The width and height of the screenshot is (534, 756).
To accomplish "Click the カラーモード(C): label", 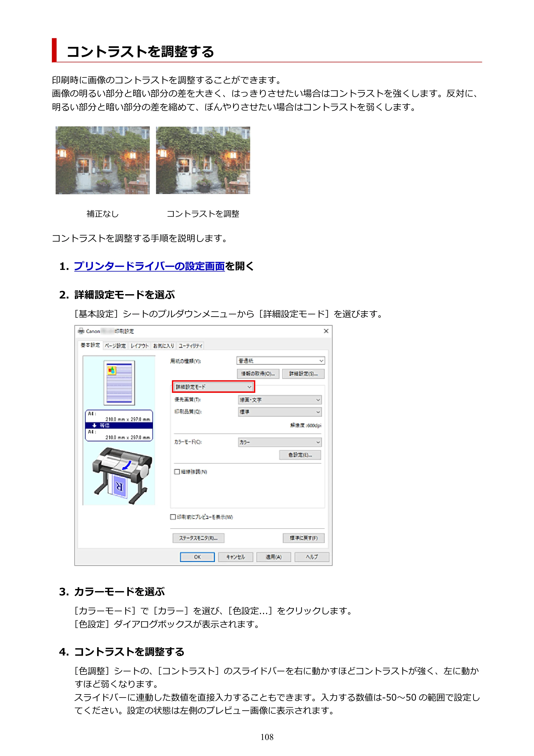I will [188, 442].
